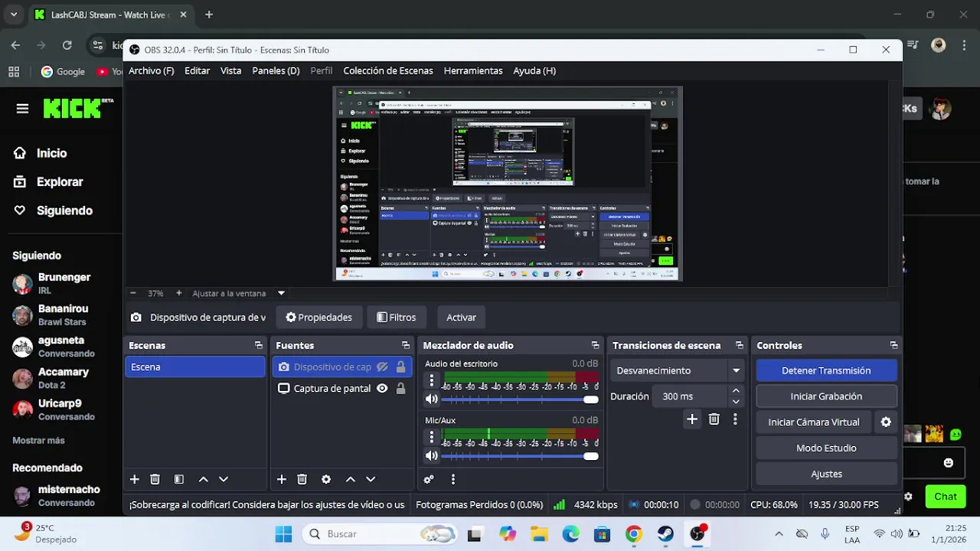Click Iniciar Cámara Virtual button
980x551 pixels.
tap(814, 422)
